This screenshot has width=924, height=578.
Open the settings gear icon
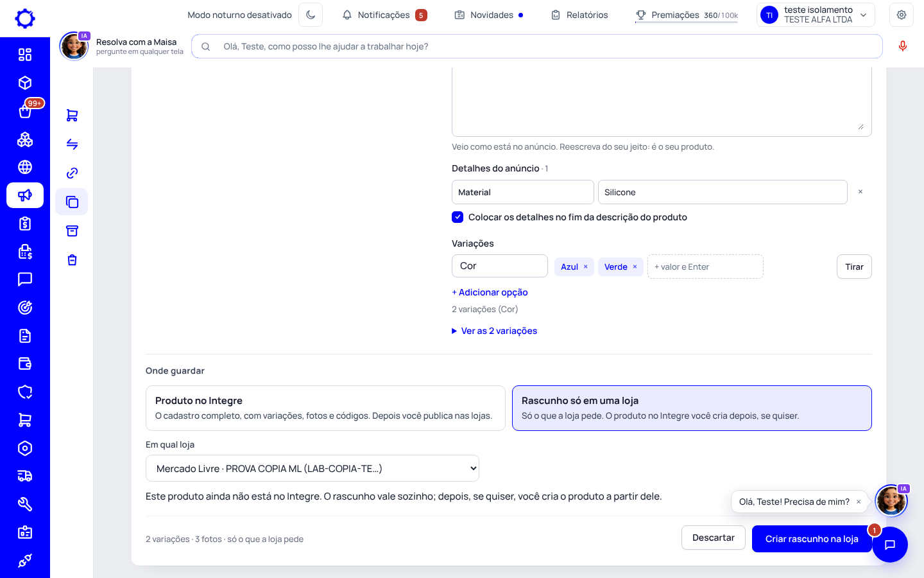coord(902,15)
